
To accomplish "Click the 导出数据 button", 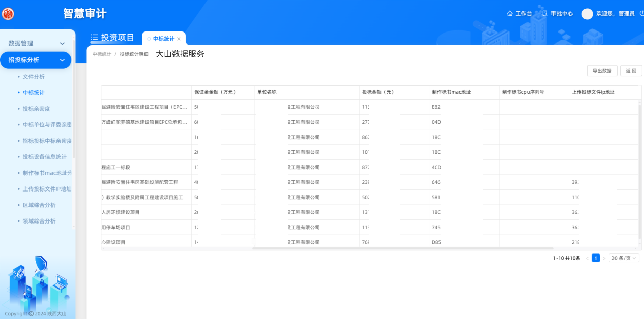I will 602,71.
